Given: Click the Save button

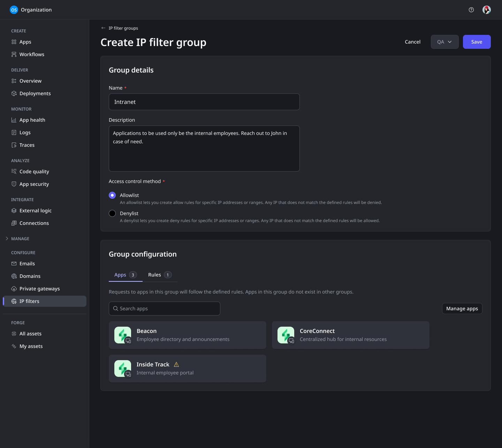Looking at the screenshot, I should click(477, 42).
